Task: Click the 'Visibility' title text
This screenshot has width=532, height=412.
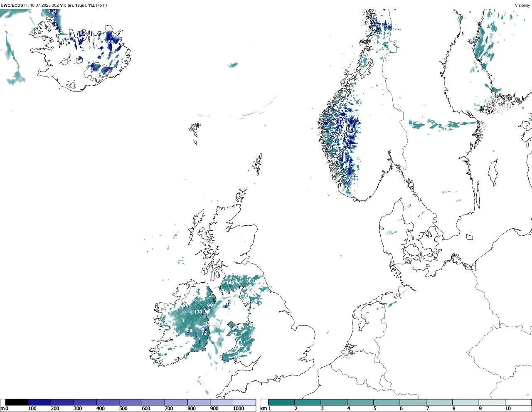Action: [522, 5]
